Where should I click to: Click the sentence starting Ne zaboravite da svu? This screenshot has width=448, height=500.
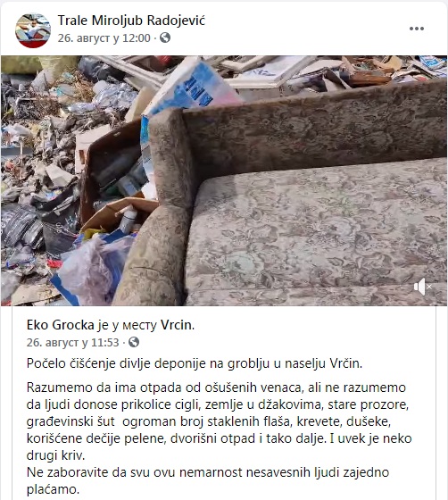[x=208, y=480]
